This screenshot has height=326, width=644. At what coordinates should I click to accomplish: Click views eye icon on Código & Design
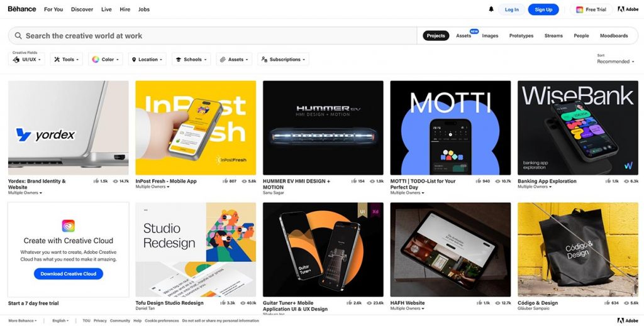coord(626,303)
